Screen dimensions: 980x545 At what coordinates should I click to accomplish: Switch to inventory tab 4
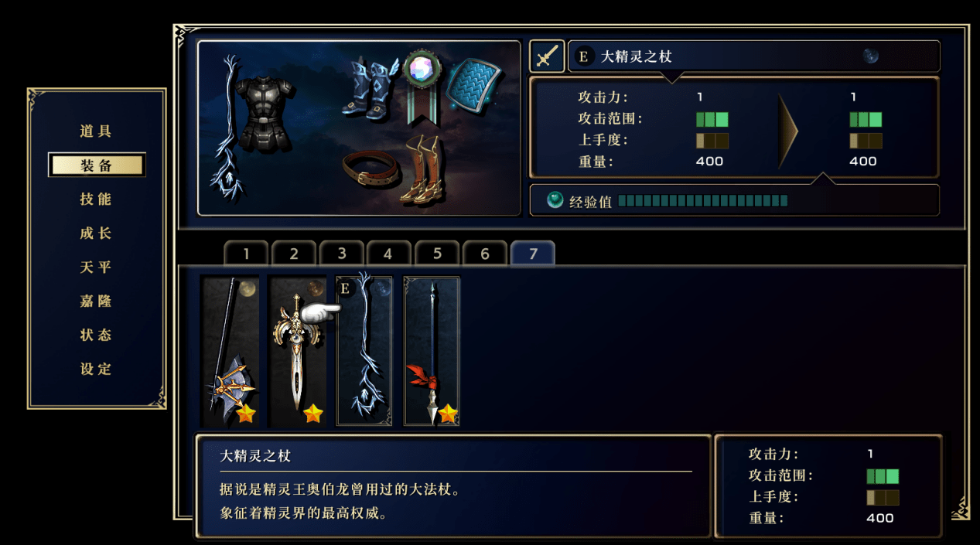[388, 254]
